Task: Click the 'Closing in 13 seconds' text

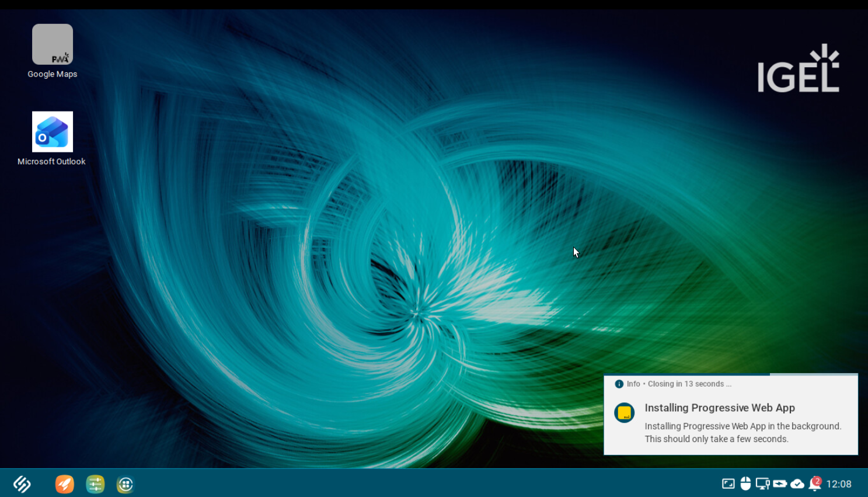Action: click(x=689, y=384)
